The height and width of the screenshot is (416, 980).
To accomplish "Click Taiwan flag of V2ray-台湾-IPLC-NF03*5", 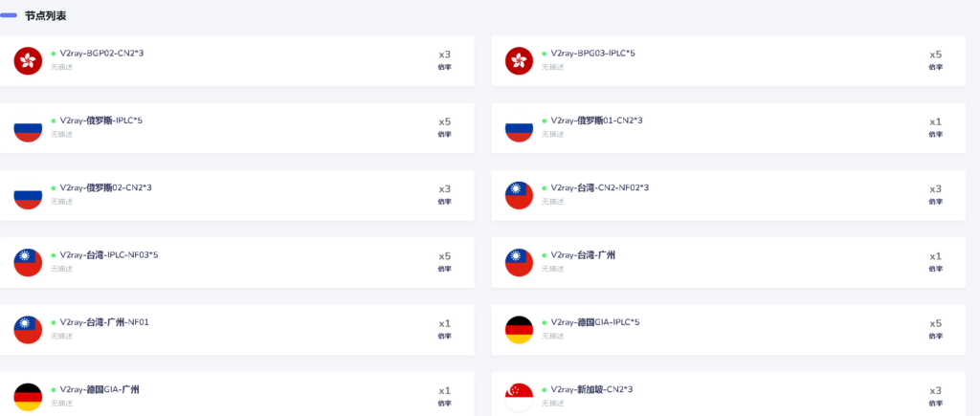I will pyautogui.click(x=28, y=262).
